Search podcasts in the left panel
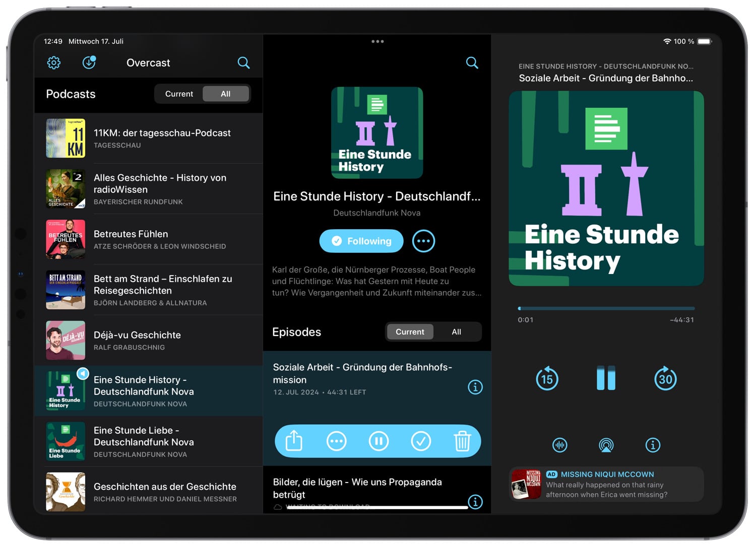 243,62
